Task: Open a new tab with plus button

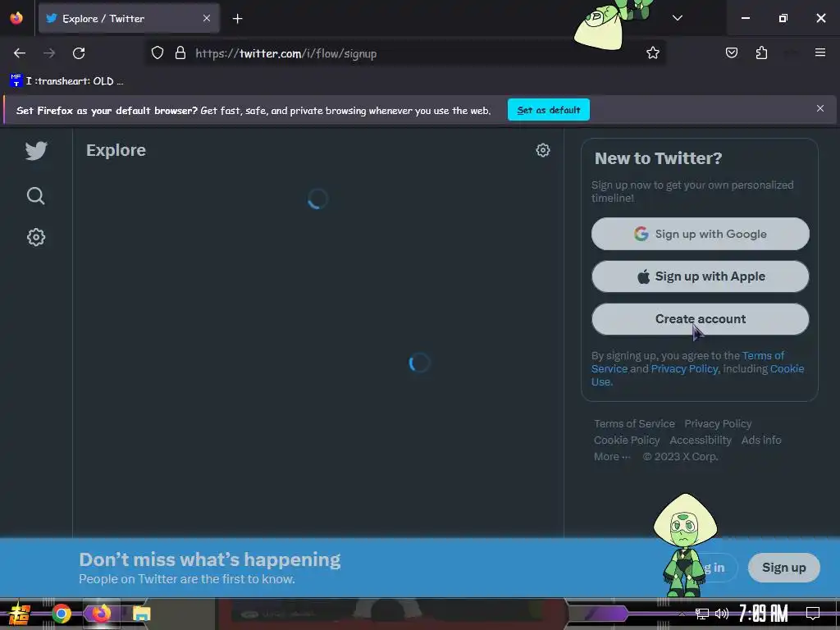Action: point(237,19)
